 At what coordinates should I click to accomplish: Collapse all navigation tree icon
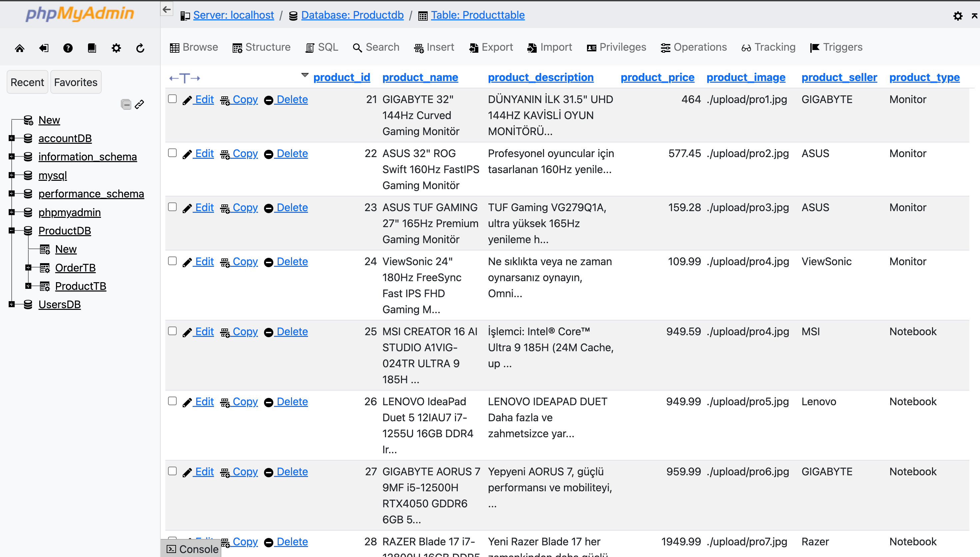[126, 104]
